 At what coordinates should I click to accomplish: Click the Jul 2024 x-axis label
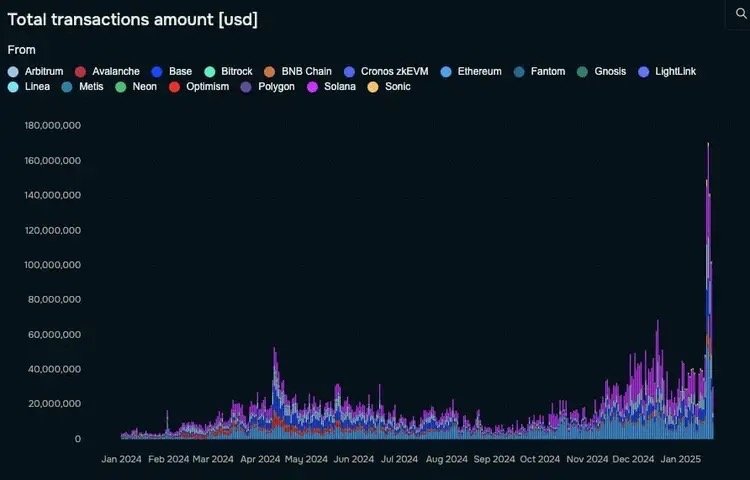[x=399, y=459]
